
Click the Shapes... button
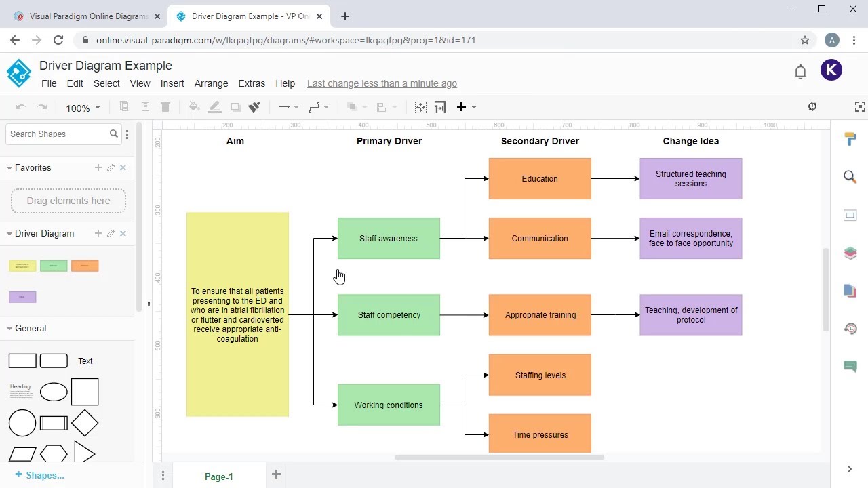coord(39,475)
